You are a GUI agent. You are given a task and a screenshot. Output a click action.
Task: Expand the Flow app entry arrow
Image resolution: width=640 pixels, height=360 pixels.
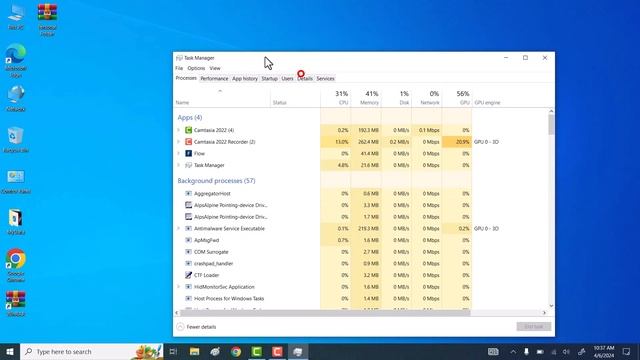(x=179, y=153)
